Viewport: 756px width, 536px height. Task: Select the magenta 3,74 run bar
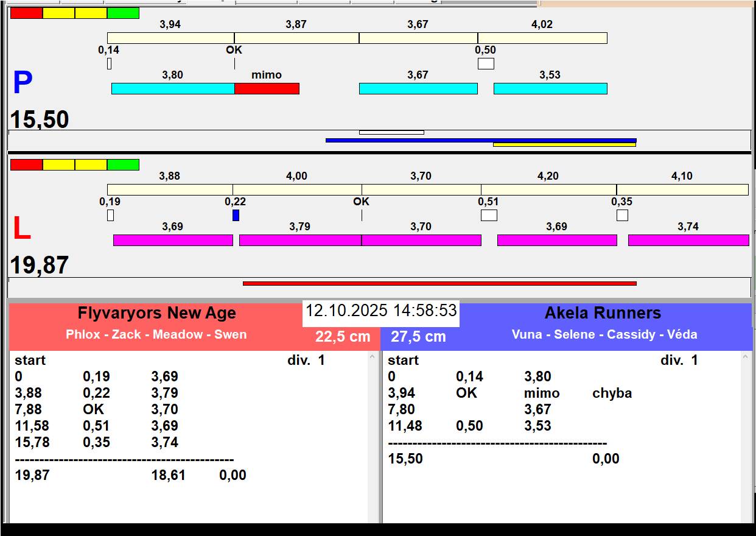pyautogui.click(x=688, y=241)
